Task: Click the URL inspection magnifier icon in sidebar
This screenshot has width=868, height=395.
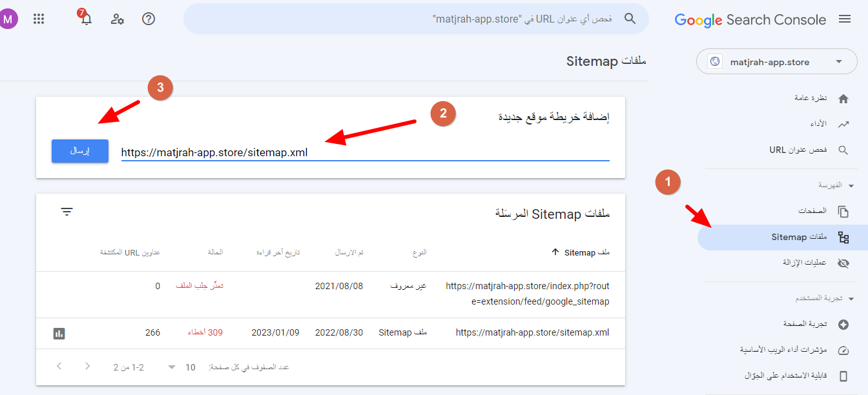Action: [843, 150]
